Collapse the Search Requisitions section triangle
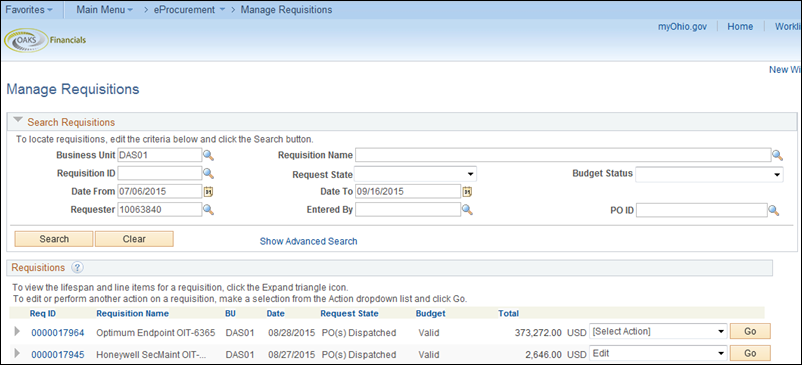802x365 pixels. coord(18,121)
